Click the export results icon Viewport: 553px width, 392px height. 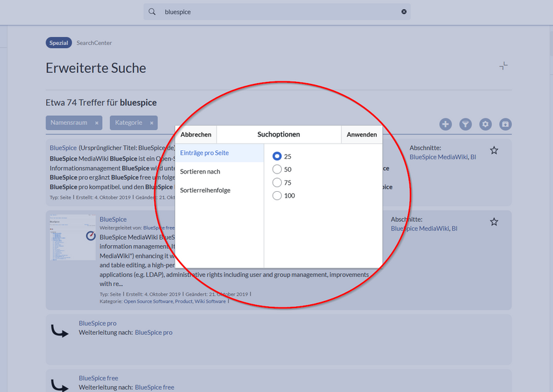pyautogui.click(x=506, y=124)
